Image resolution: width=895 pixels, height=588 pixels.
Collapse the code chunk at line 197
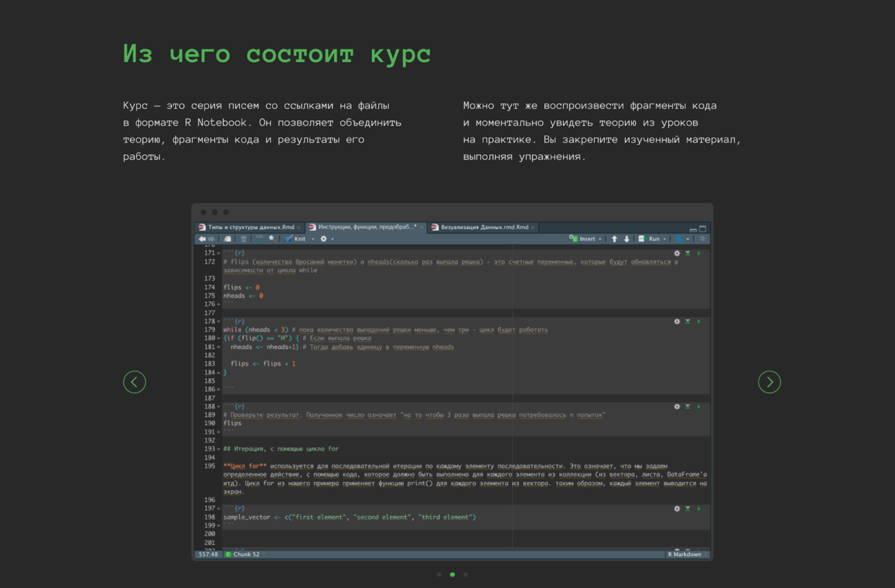(218, 509)
